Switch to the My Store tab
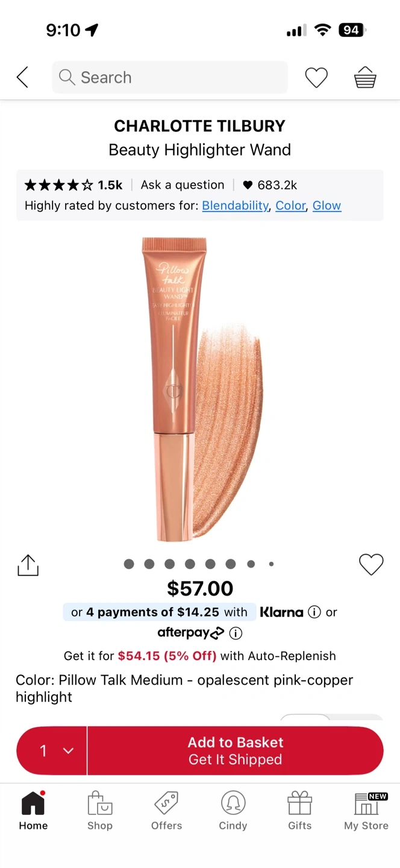This screenshot has width=400, height=868. tap(366, 811)
